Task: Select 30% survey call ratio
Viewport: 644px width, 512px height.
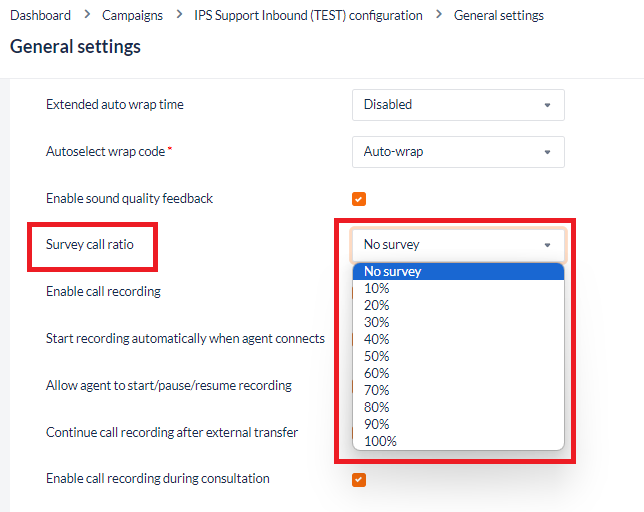Action: tap(377, 322)
